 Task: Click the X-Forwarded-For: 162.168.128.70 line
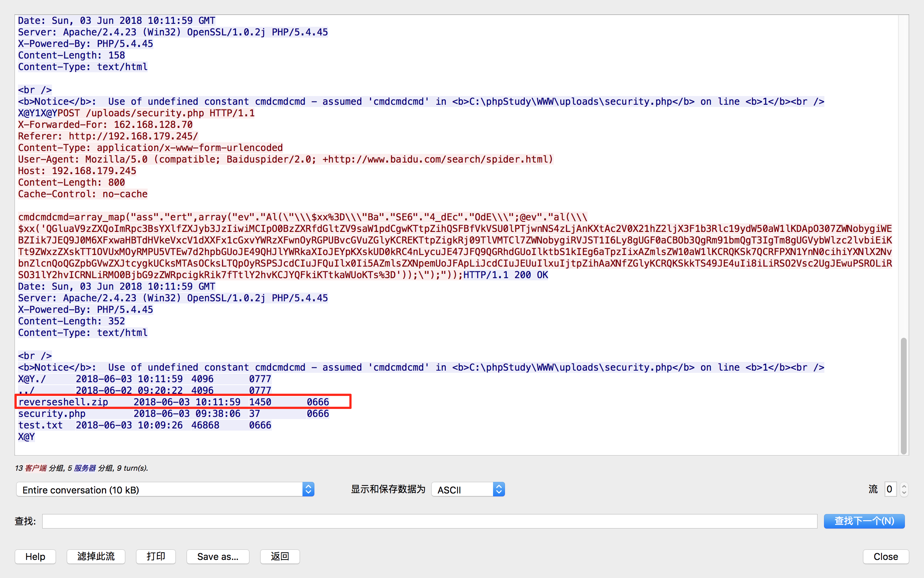(x=105, y=125)
